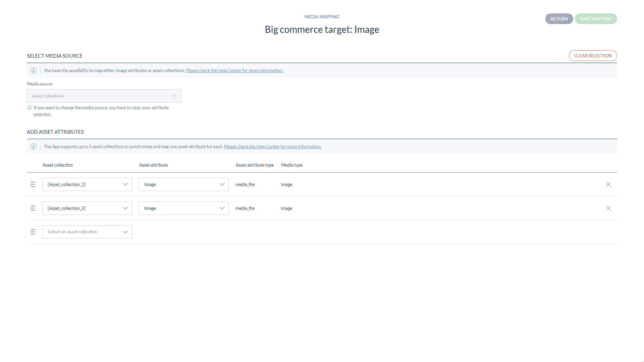This screenshot has width=644, height=362.
Task: Click the Help Center link in asset attributes info
Action: pos(272,146)
